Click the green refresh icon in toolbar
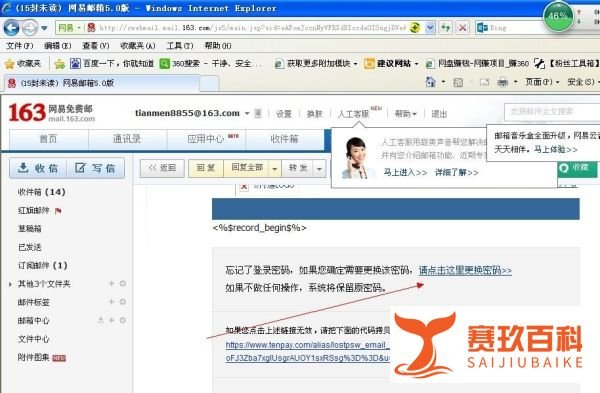The image size is (600, 393). click(445, 28)
